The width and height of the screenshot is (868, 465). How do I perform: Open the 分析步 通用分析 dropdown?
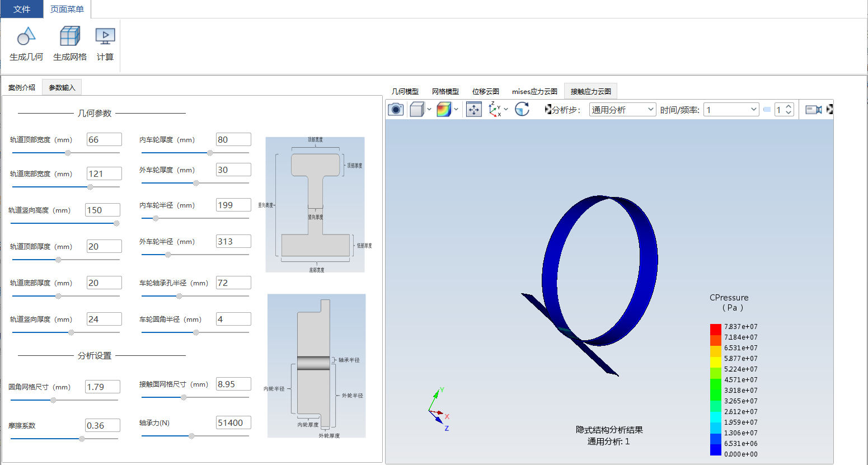pyautogui.click(x=623, y=110)
